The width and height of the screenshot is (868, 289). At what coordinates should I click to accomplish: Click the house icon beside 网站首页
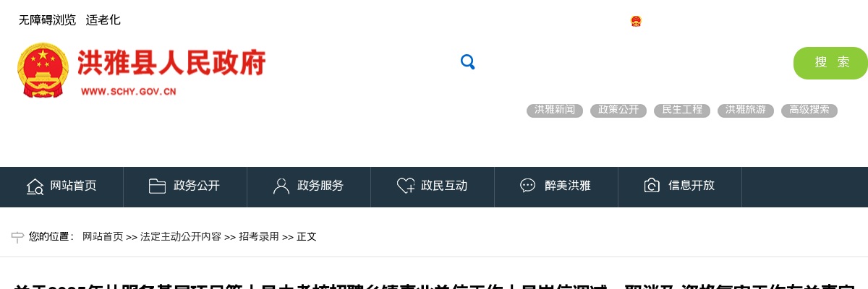point(35,186)
